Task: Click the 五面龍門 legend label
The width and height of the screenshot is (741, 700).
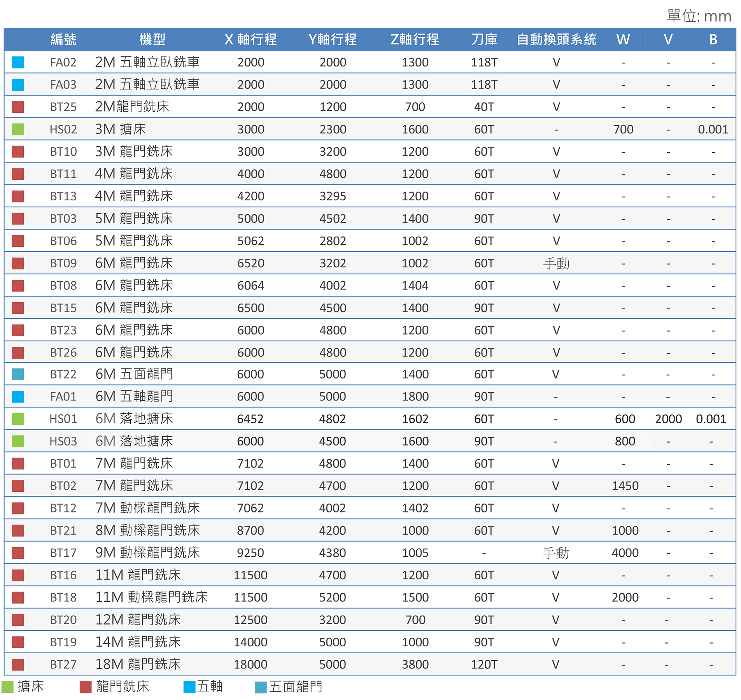Action: 296,687
